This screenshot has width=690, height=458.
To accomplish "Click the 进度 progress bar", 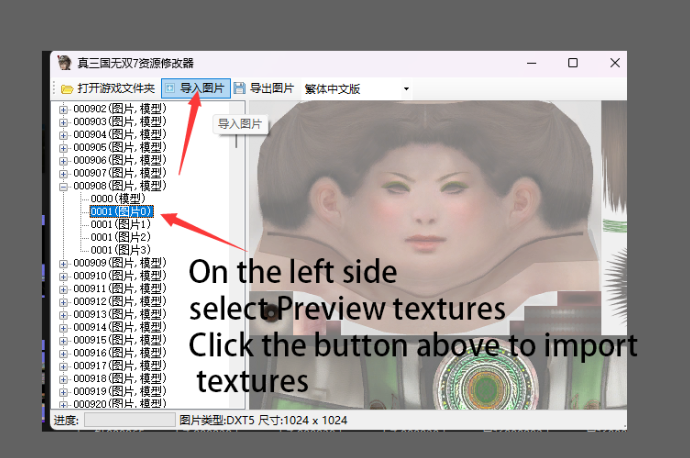I will [x=130, y=420].
